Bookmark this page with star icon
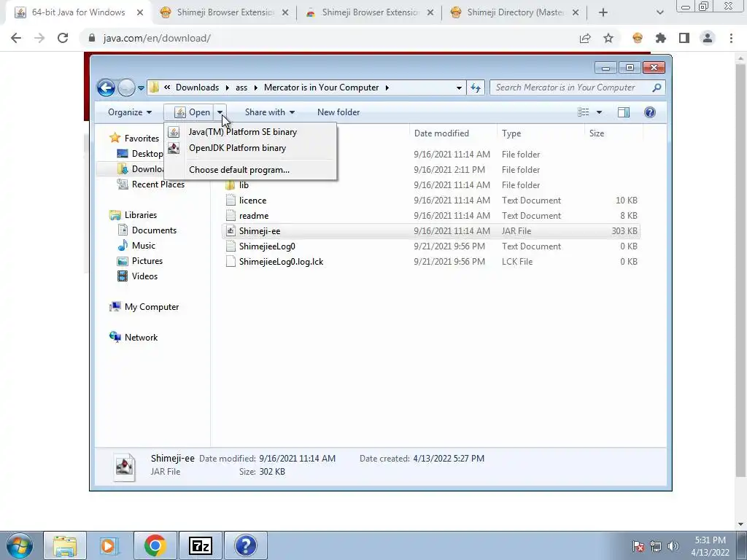The height and width of the screenshot is (560, 747). [x=608, y=38]
